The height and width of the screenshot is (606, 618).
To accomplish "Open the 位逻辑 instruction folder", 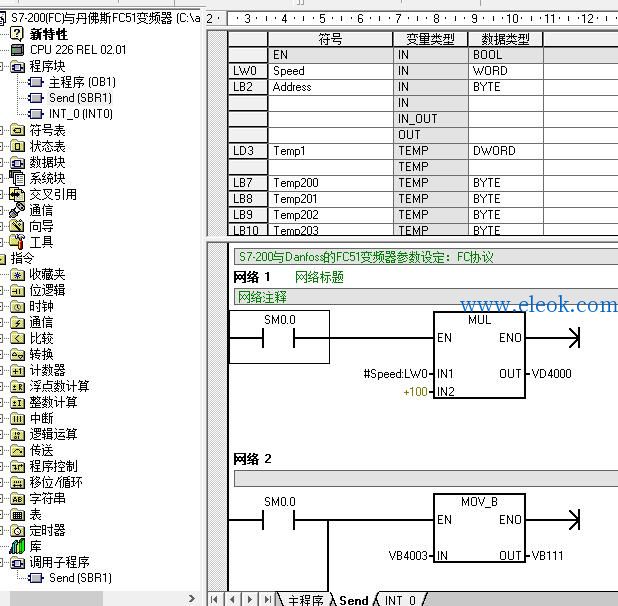I will [17, 291].
